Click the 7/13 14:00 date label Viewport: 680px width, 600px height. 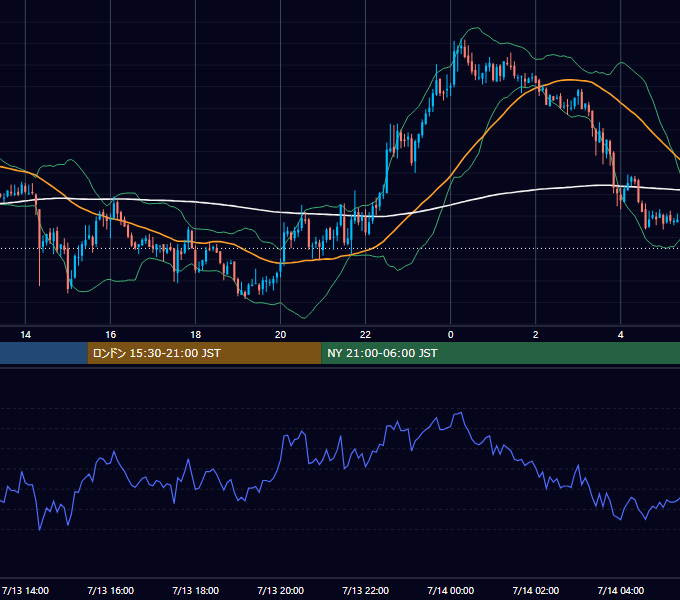[x=26, y=590]
